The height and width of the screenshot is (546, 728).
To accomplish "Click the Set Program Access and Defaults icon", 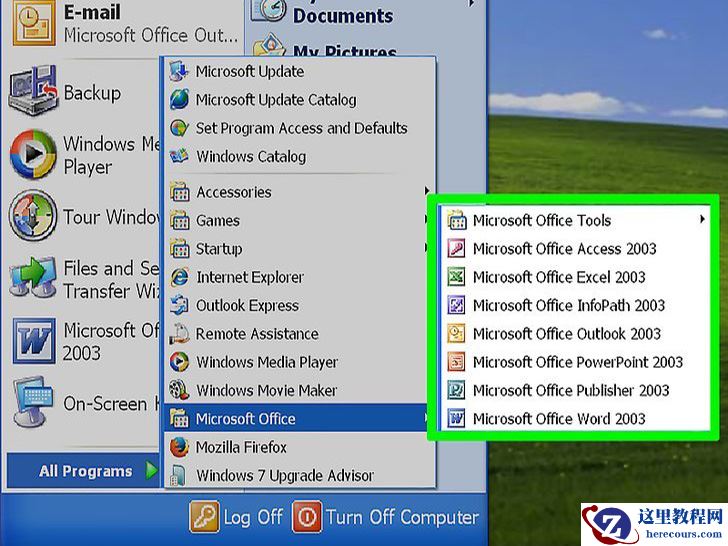I will [179, 128].
